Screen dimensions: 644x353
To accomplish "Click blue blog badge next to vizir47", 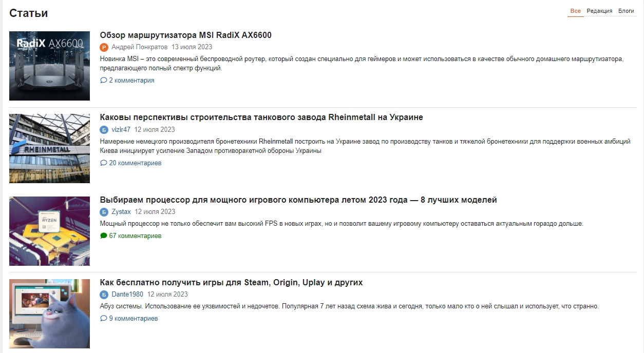I will pyautogui.click(x=104, y=130).
